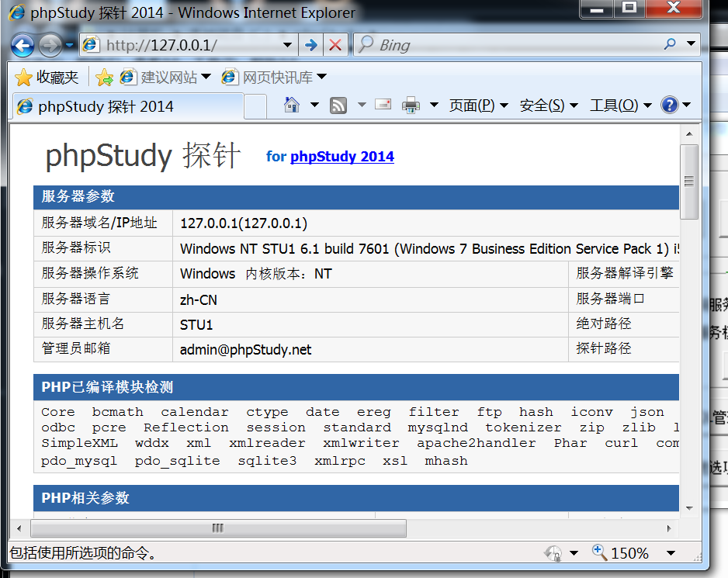Click the Print printer icon

point(411,106)
